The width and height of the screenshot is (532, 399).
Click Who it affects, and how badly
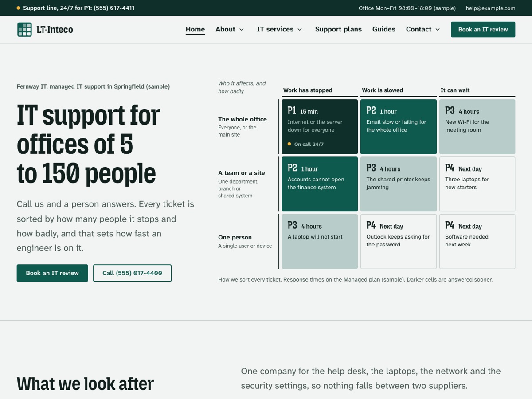click(242, 87)
